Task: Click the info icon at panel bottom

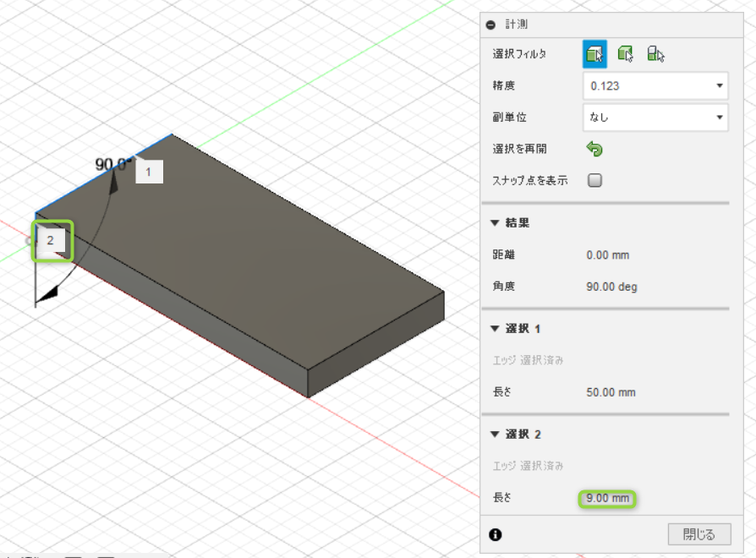Action: (496, 534)
